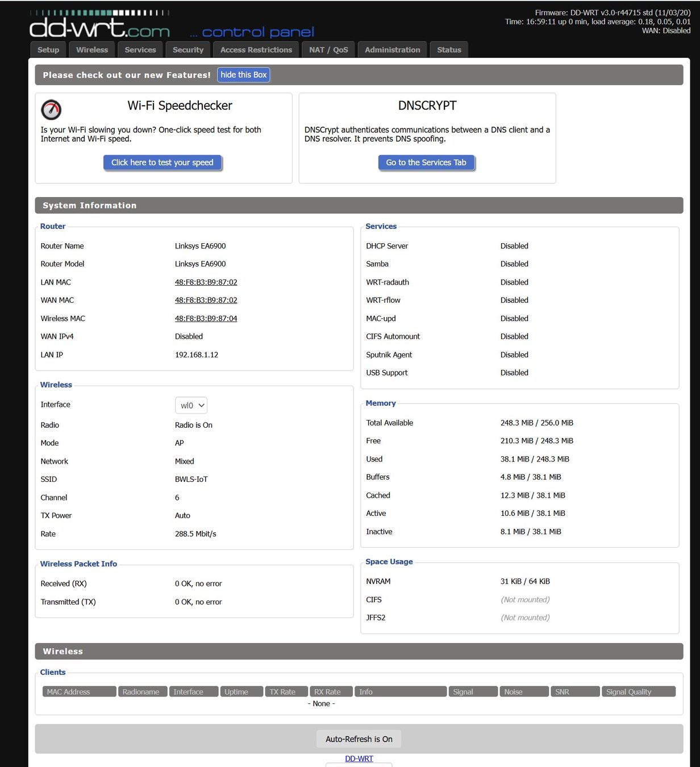Image resolution: width=700 pixels, height=767 pixels.
Task: Click the SSID value BWLS-IoT
Action: coord(191,480)
